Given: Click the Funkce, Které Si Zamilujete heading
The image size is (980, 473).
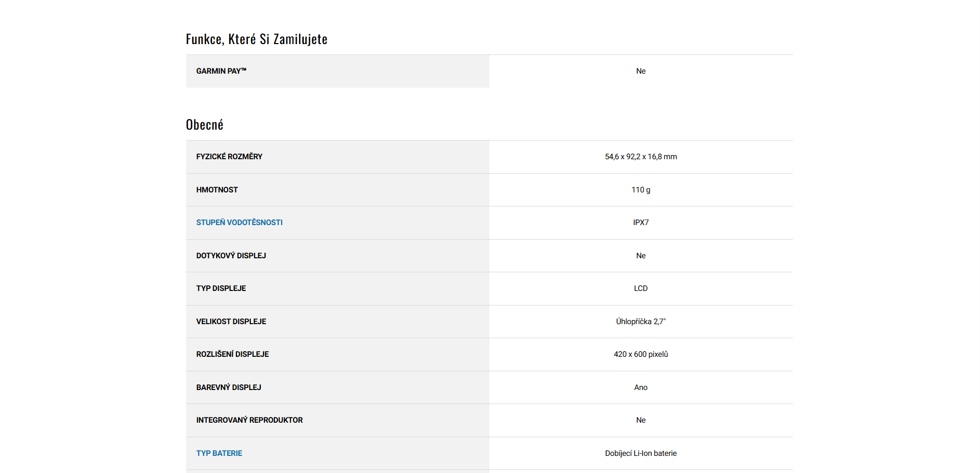Looking at the screenshot, I should pos(257,39).
